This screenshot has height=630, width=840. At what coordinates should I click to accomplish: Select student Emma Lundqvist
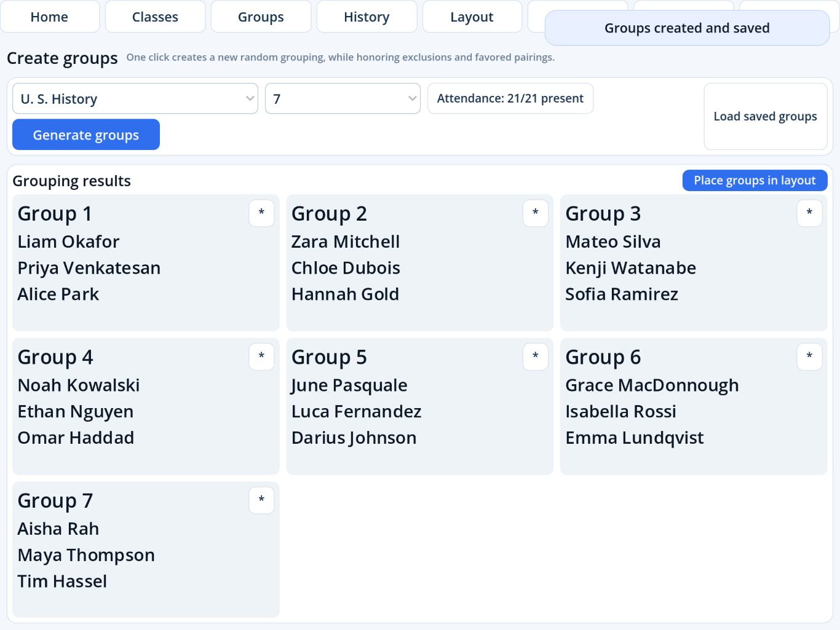point(635,438)
